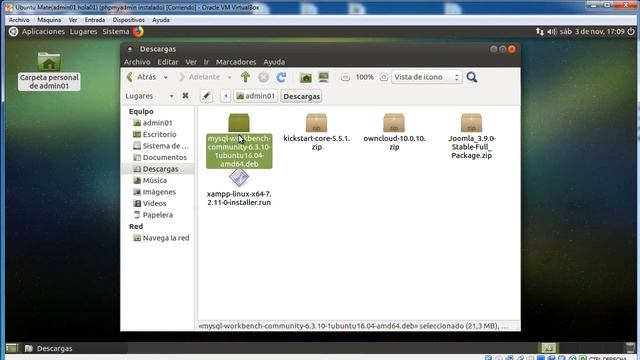Screen dimensions: 640x360
Task: Click admin01 path bar button
Action: coord(256,96)
